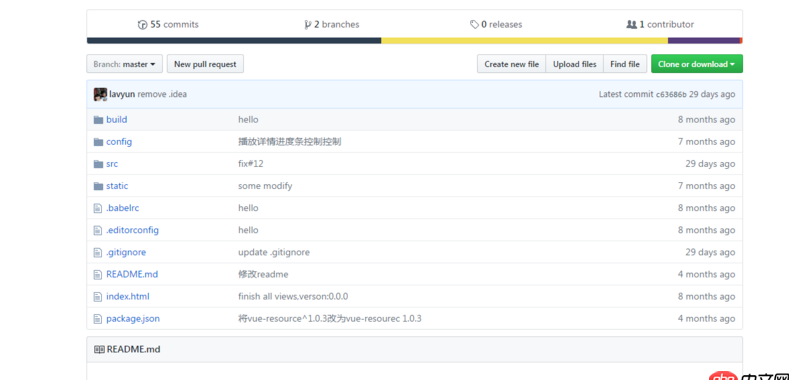Click the releases tag icon
Image resolution: width=800 pixels, height=380 pixels.
click(x=474, y=24)
